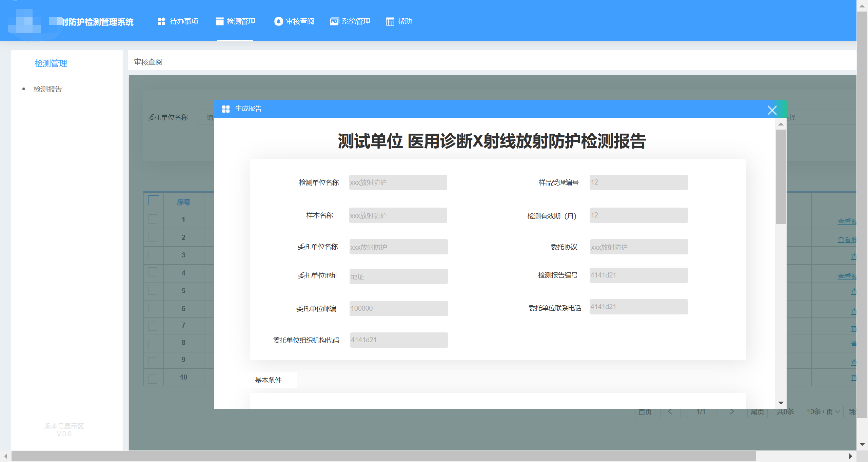This screenshot has width=868, height=462.
Task: Click the 检测有效期（月）input field
Action: coord(638,215)
